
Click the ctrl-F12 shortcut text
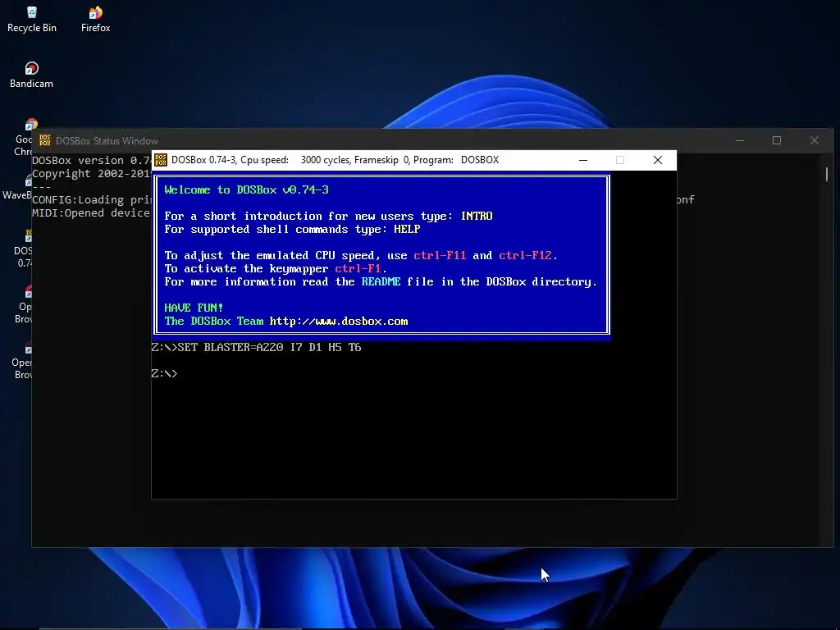pyautogui.click(x=525, y=256)
